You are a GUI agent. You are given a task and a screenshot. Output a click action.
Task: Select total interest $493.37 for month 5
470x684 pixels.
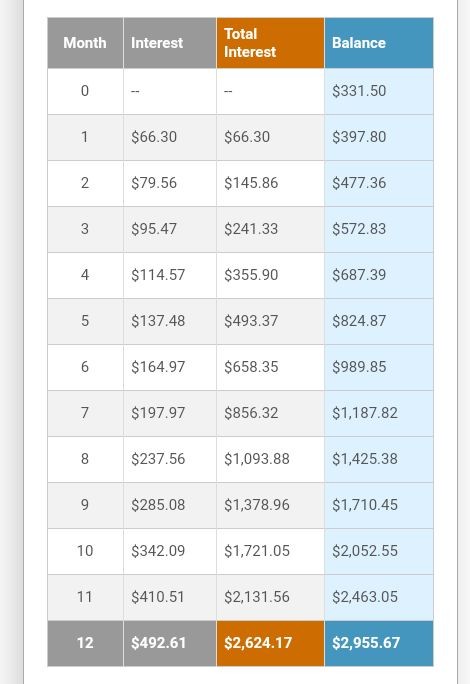(x=270, y=321)
